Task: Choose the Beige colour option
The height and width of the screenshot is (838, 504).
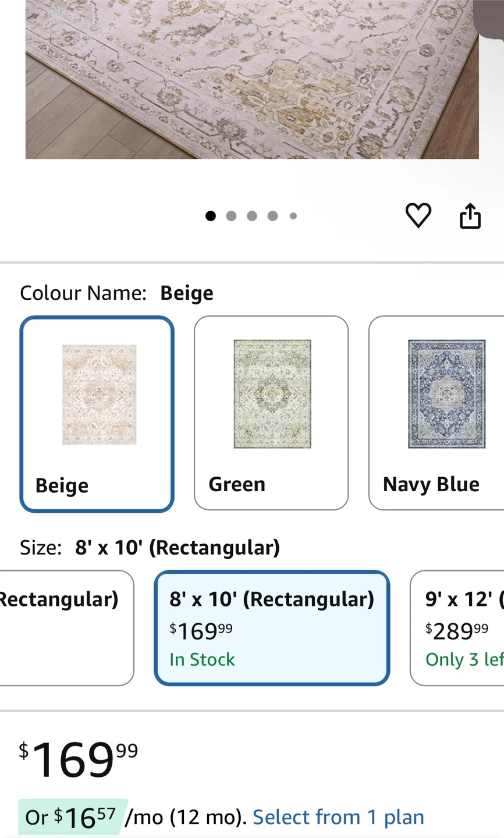Action: (97, 414)
